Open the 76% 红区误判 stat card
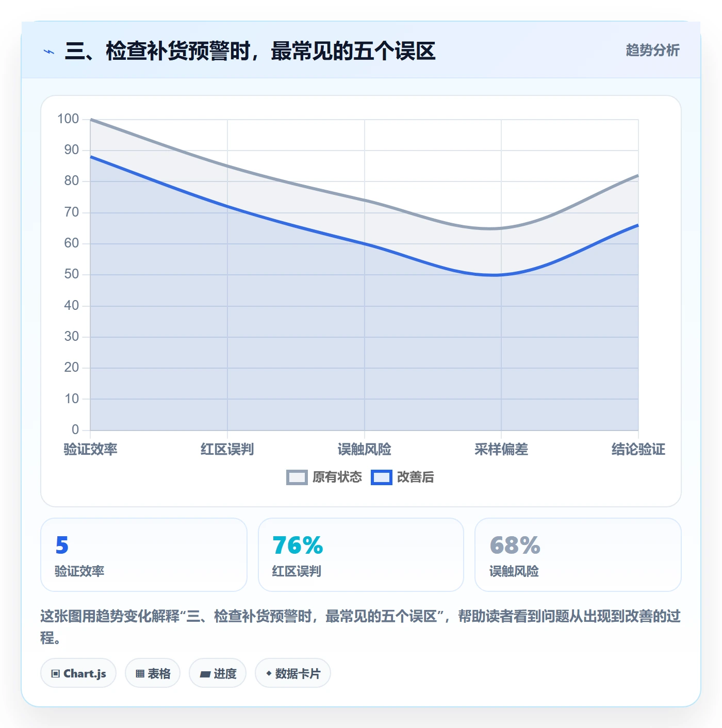 tap(361, 555)
